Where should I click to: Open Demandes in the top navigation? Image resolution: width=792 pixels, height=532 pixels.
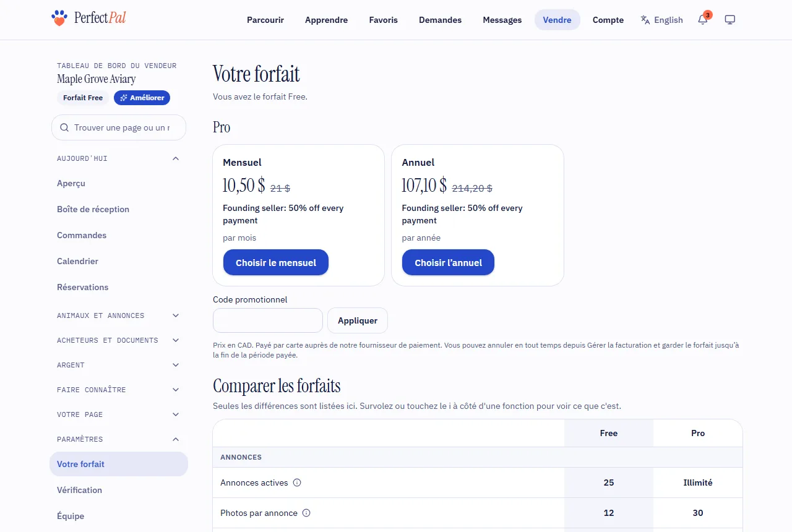click(x=440, y=20)
